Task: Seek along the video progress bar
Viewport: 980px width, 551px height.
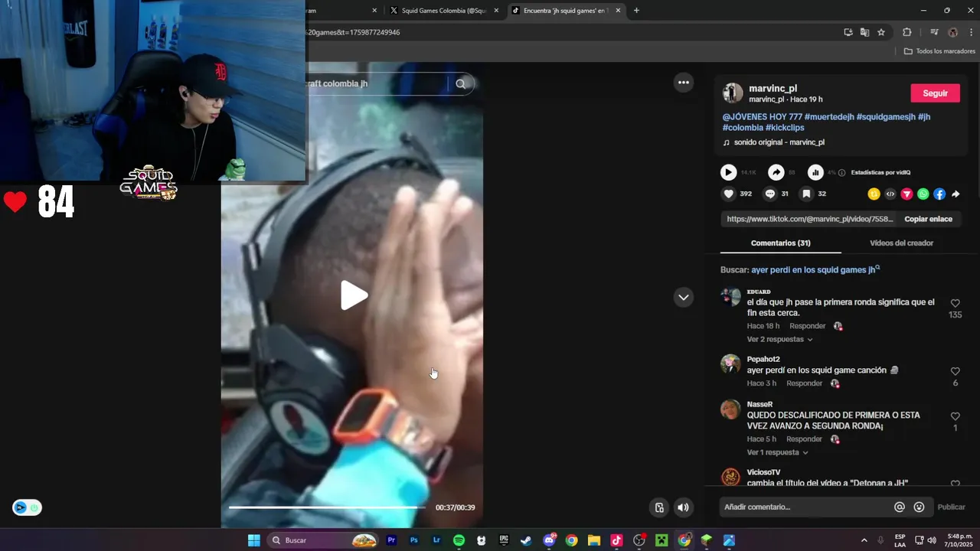Action: (328, 507)
